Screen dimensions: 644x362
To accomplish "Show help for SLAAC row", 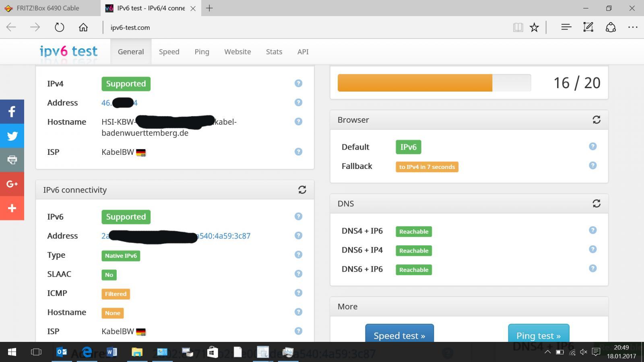I will coord(298,274).
